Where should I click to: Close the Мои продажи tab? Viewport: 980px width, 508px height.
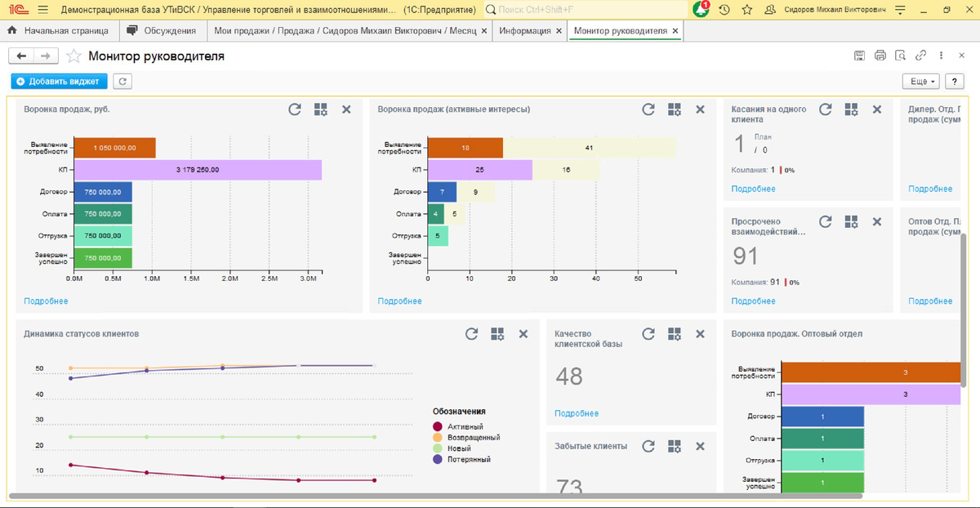[484, 31]
